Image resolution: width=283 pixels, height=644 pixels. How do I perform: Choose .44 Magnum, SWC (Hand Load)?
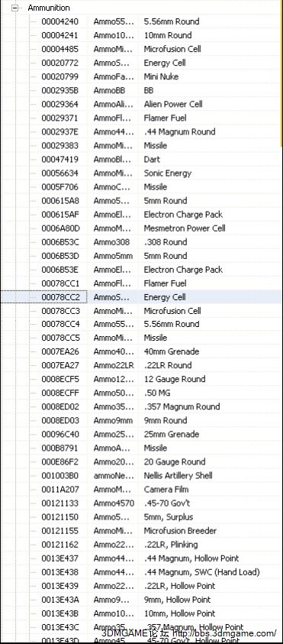click(x=201, y=571)
